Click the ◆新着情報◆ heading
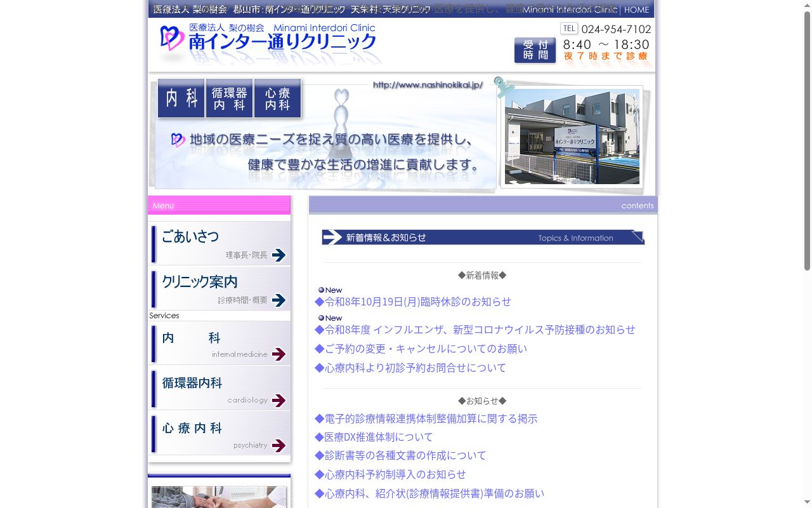812x508 pixels. [x=482, y=275]
